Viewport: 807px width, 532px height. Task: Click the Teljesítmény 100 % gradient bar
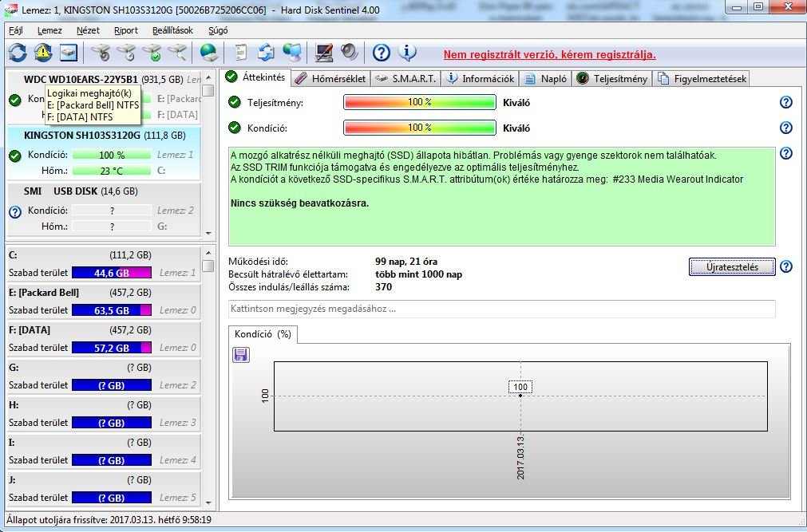coord(420,102)
